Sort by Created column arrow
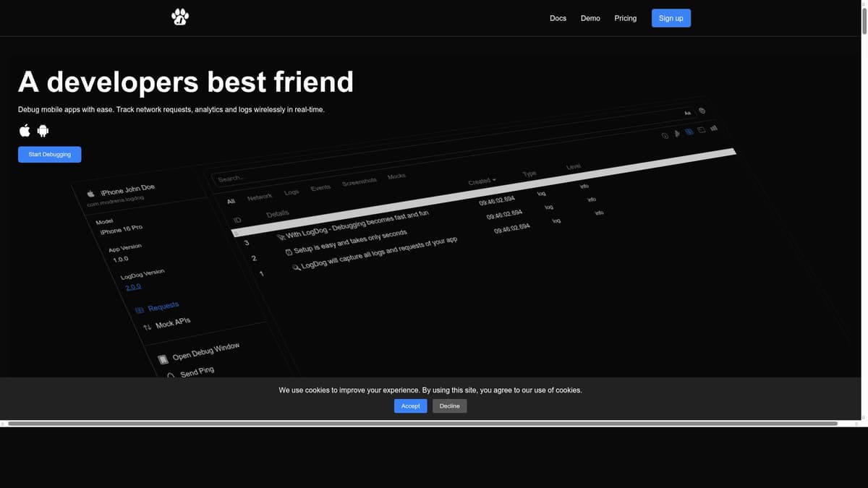This screenshot has height=488, width=868. [x=495, y=179]
